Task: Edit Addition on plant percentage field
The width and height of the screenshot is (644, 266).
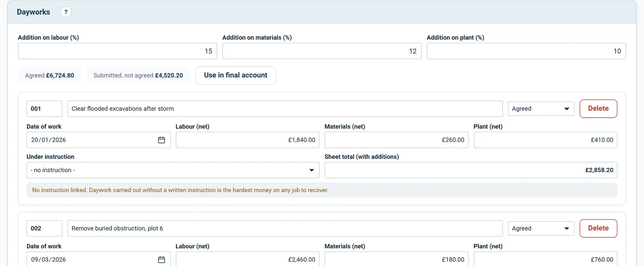Action: [526, 51]
